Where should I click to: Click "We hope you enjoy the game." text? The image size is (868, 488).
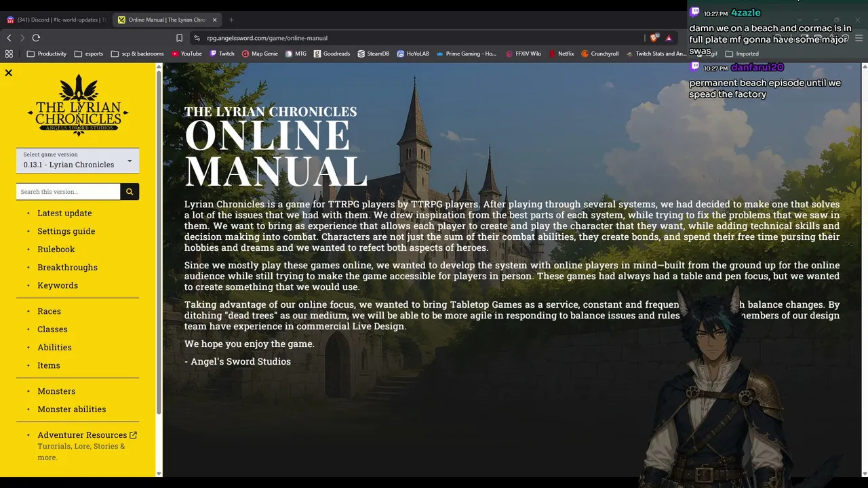click(x=250, y=344)
